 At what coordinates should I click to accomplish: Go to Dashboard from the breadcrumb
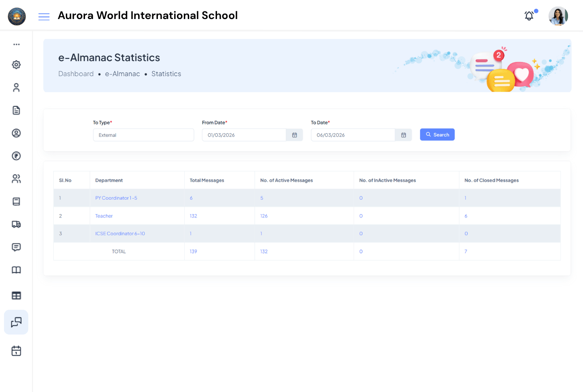click(76, 74)
